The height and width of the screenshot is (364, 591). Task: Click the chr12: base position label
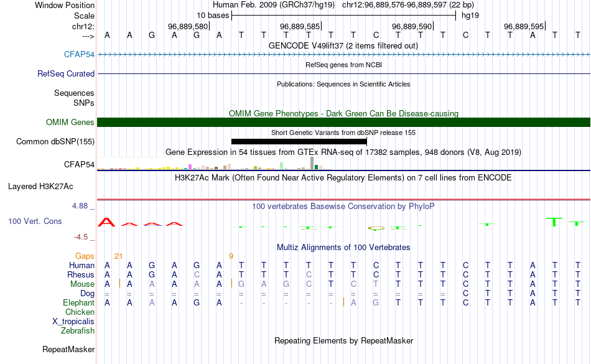pos(83,26)
